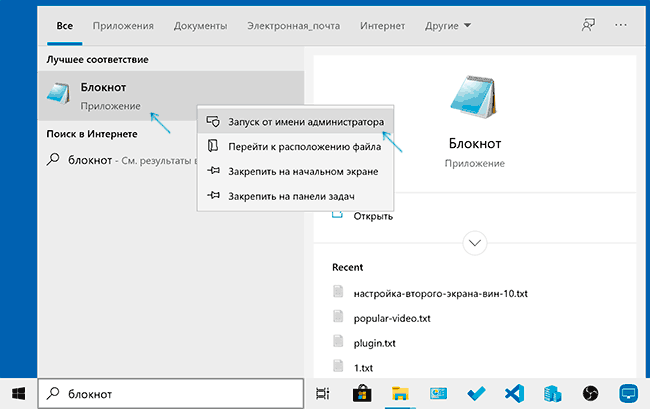This screenshot has width=650, height=409.
Task: Expand the Другие dropdown
Action: pyautogui.click(x=448, y=26)
